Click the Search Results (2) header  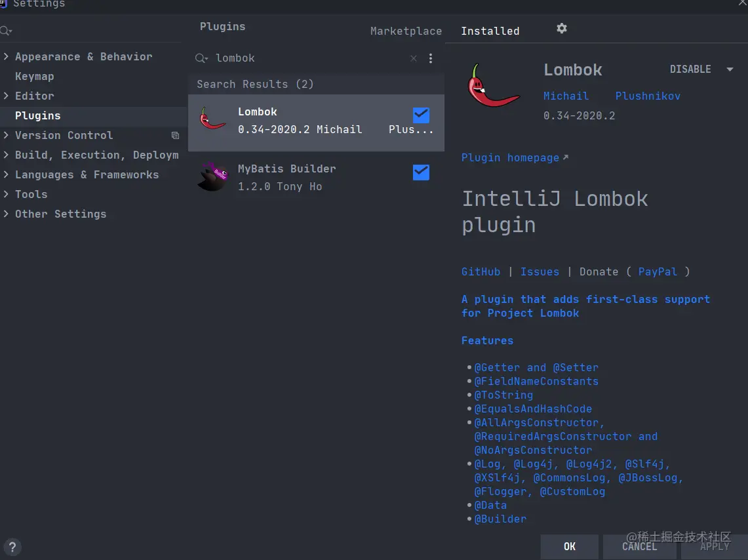click(x=255, y=85)
